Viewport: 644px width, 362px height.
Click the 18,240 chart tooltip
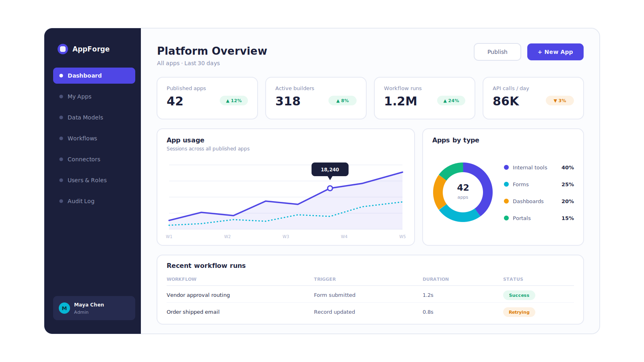[x=330, y=169]
